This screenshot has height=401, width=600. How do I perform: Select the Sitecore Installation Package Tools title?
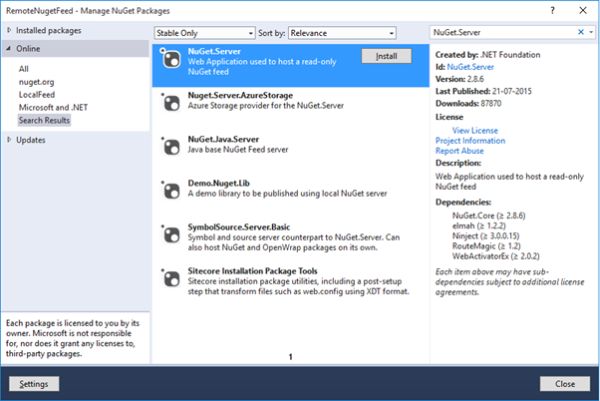click(x=252, y=271)
